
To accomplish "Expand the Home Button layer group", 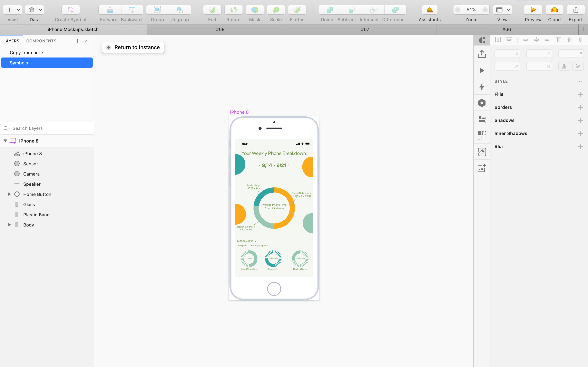I will tap(9, 194).
